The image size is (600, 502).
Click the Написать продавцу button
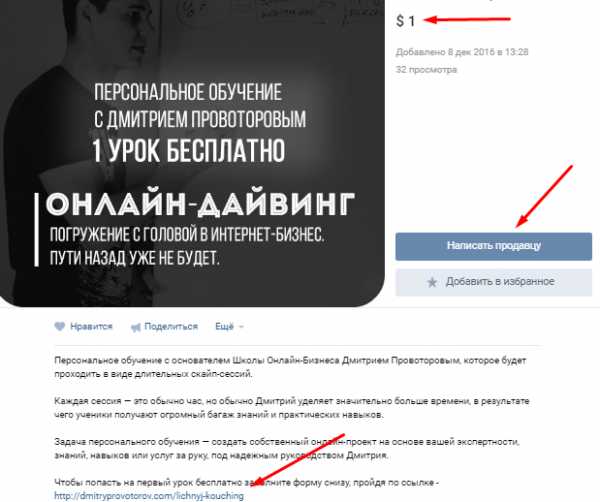(494, 246)
